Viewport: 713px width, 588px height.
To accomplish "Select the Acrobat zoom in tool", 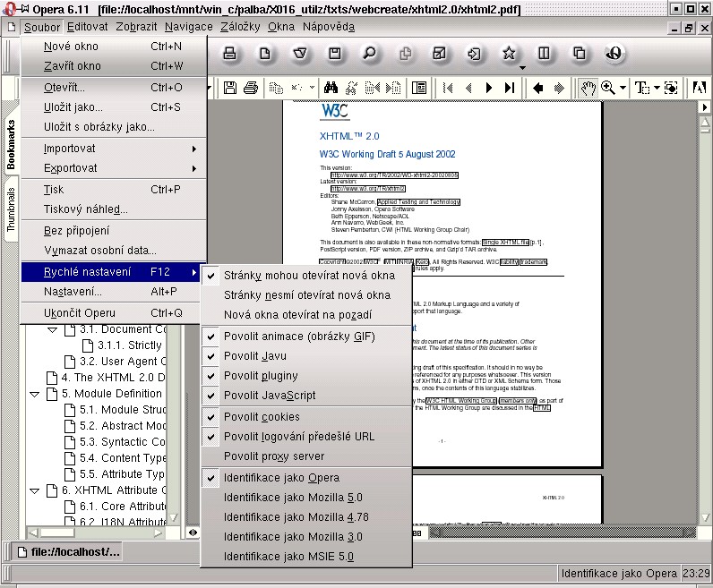I will click(608, 87).
